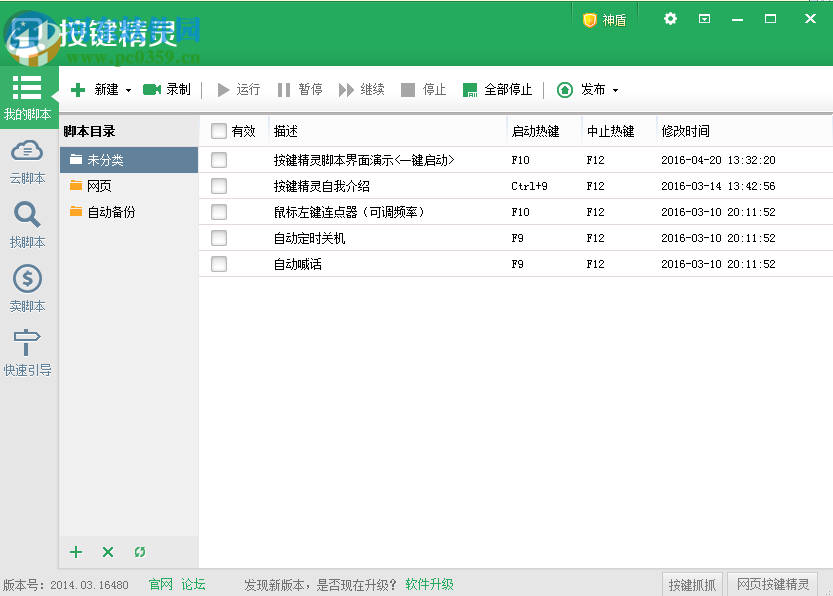Check the box for 自动定时关机 script

point(219,238)
